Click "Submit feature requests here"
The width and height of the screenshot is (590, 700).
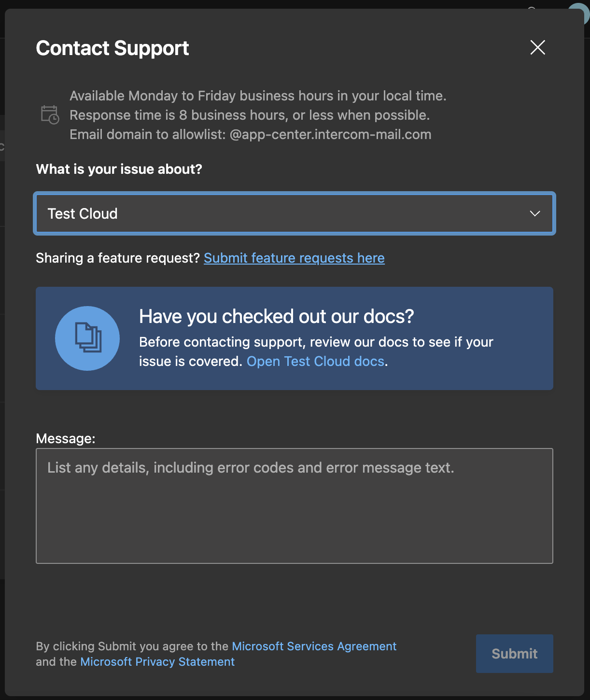[294, 258]
